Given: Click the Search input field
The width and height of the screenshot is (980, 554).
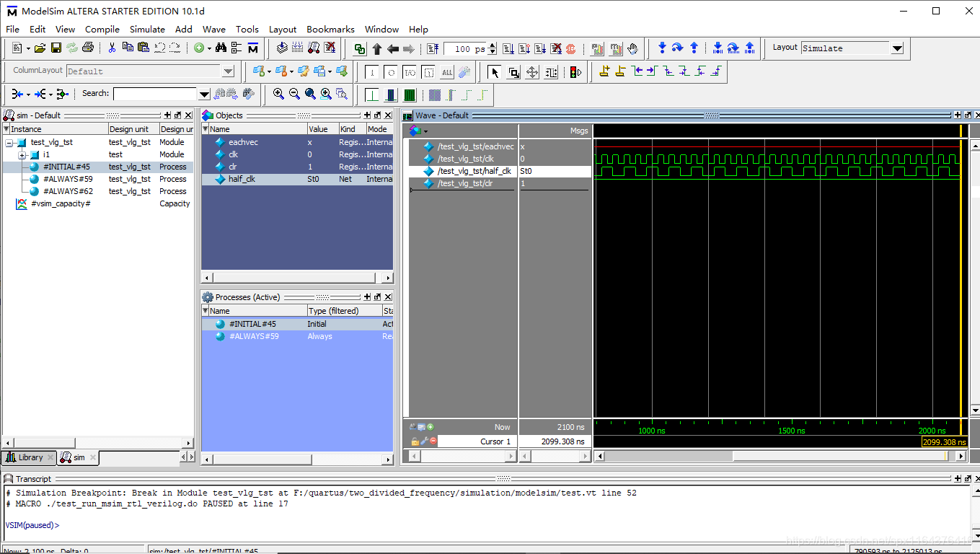Looking at the screenshot, I should coord(154,94).
